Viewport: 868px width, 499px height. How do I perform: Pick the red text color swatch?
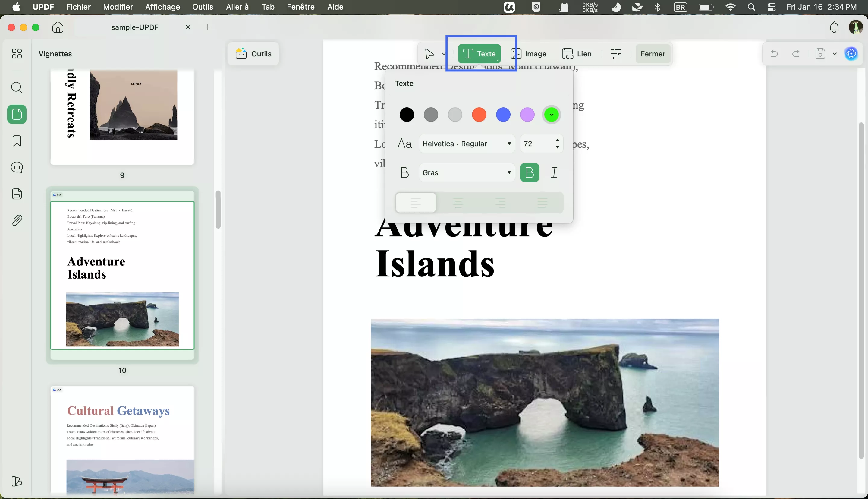coord(479,115)
